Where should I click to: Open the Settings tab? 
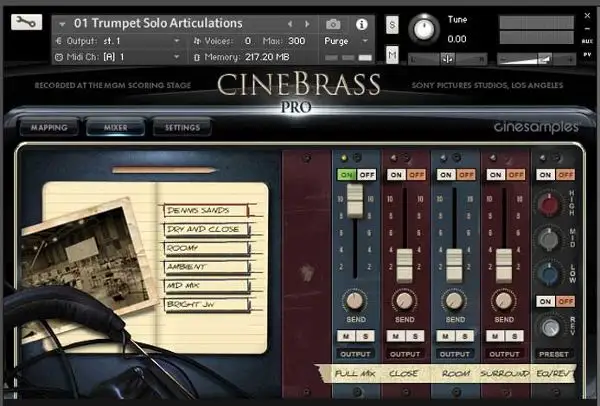tap(181, 128)
